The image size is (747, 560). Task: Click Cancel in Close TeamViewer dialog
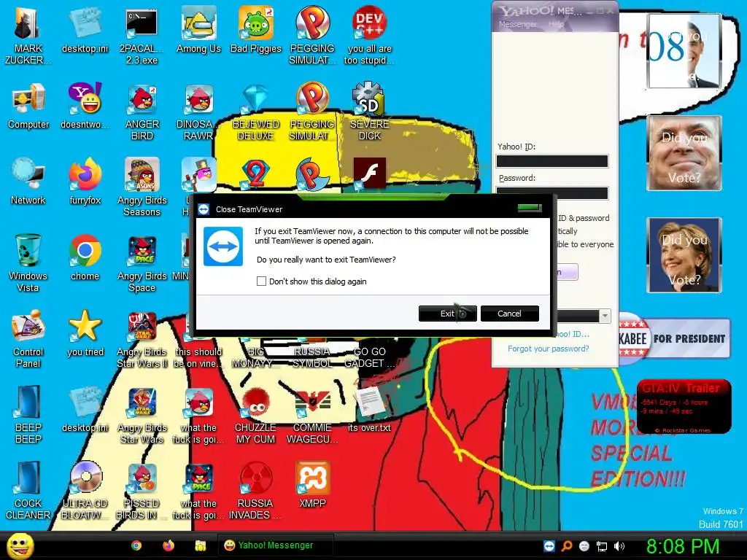(509, 314)
